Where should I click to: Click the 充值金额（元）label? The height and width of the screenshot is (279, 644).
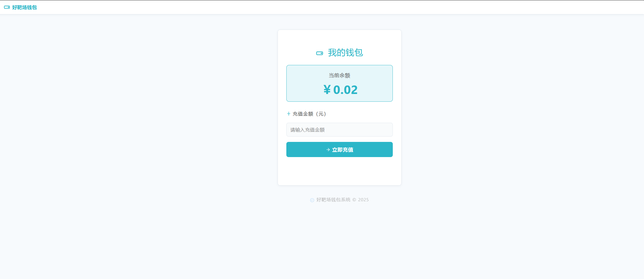pyautogui.click(x=309, y=114)
